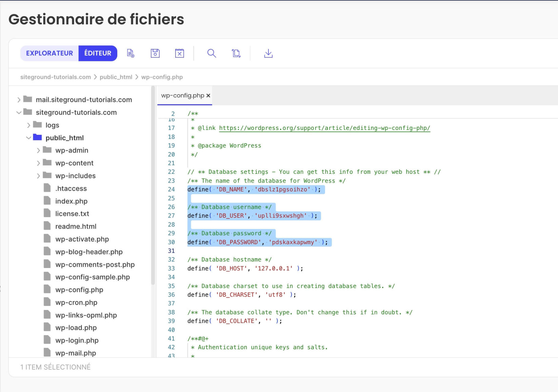Collapse the public_html folder chevron
Viewport: 558px width, 392px height.
29,138
